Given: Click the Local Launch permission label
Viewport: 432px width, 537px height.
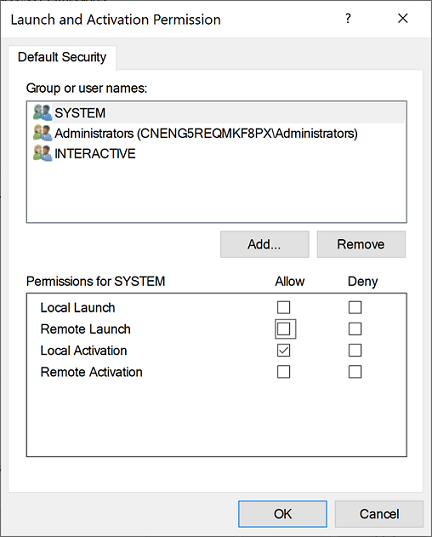Looking at the screenshot, I should [78, 308].
